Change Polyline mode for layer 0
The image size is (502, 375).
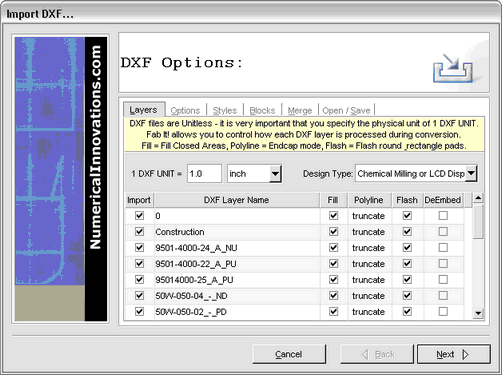369,216
